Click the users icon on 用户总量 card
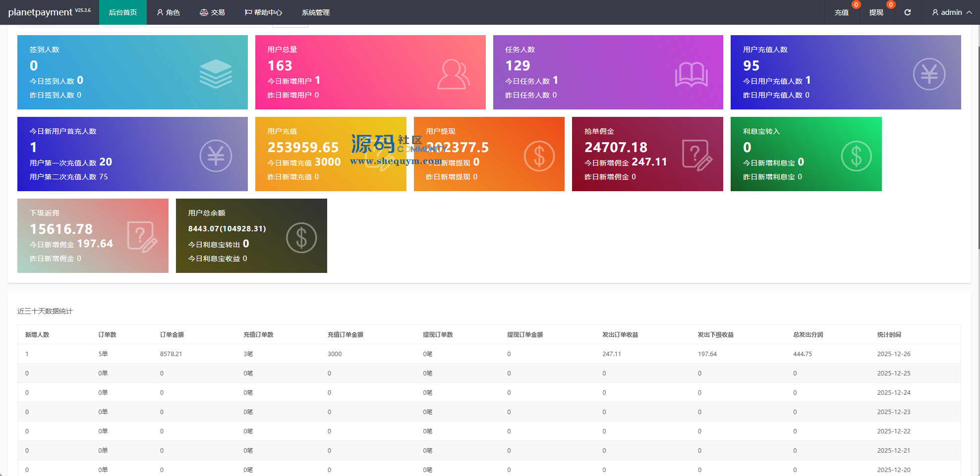Viewport: 980px width, 476px height. [453, 74]
